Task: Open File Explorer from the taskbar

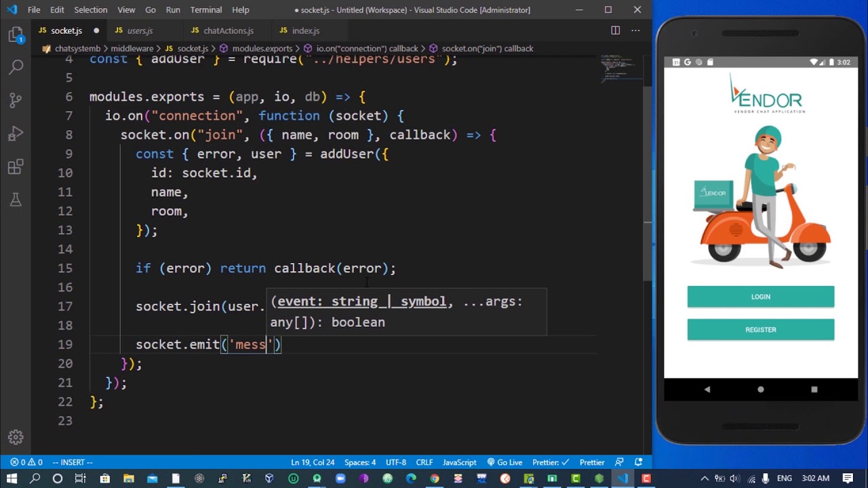Action: coord(129,479)
